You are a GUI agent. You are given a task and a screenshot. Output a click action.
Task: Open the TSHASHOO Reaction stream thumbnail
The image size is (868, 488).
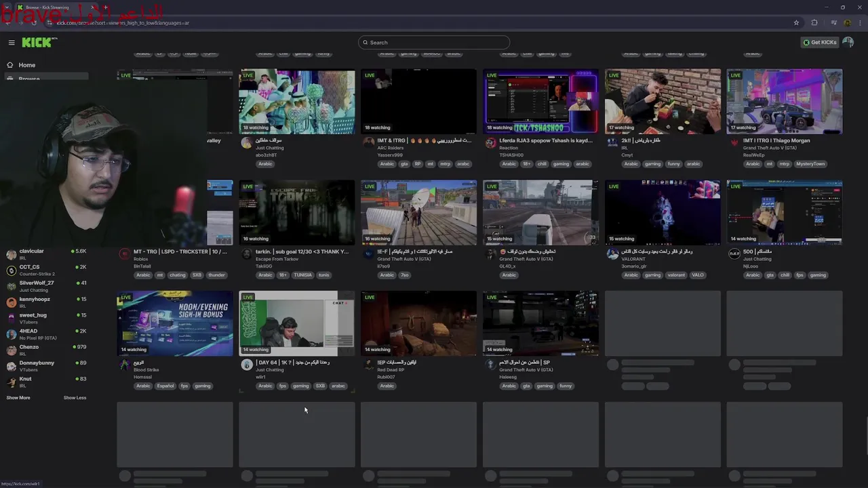tap(540, 101)
